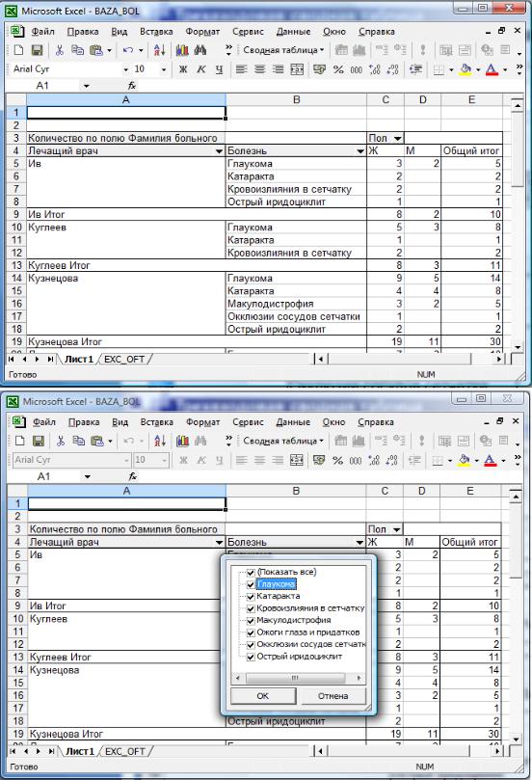Switch to the EXC_OFT sheet tab in the upper Excel window
Screen dimensions: 532x780
[x=124, y=359]
